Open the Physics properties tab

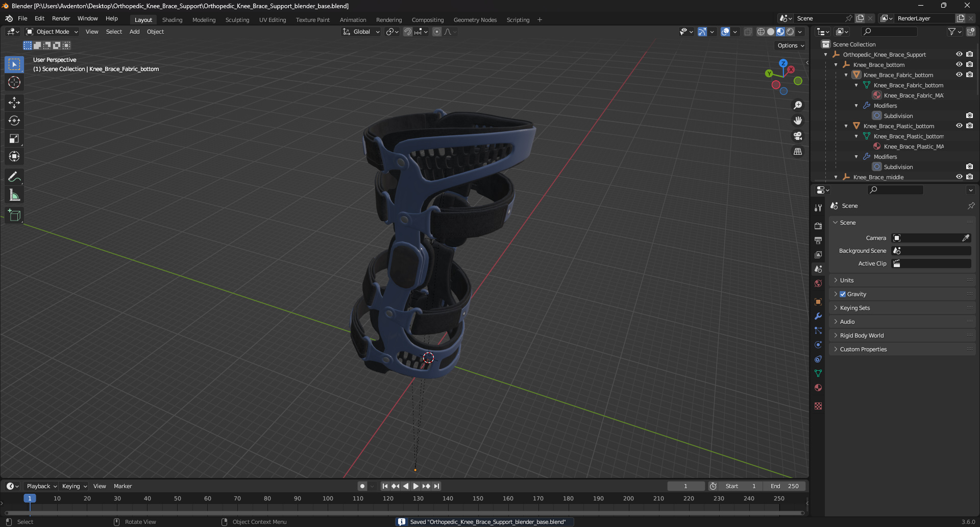(x=818, y=345)
